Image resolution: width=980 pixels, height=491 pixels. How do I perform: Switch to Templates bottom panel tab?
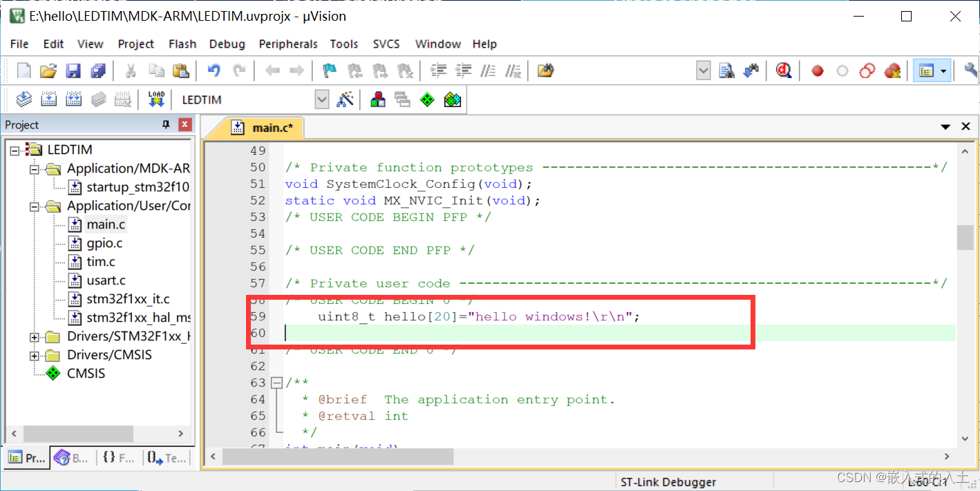[167, 458]
